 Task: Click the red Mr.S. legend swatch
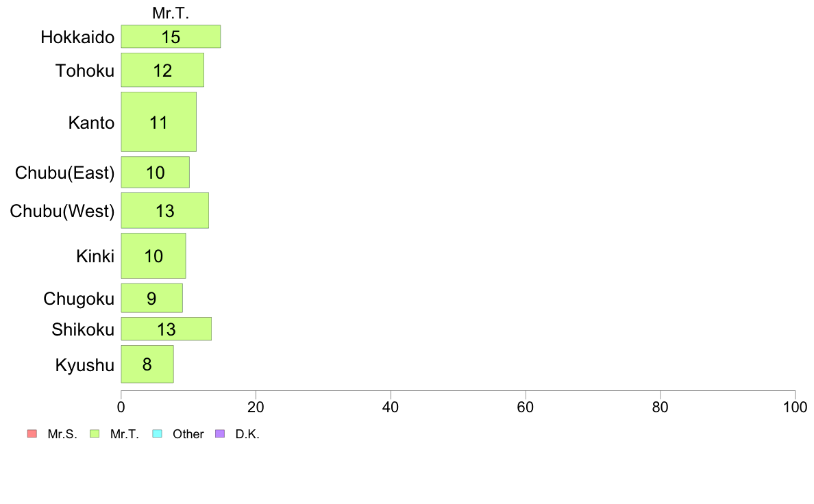[x=32, y=433]
